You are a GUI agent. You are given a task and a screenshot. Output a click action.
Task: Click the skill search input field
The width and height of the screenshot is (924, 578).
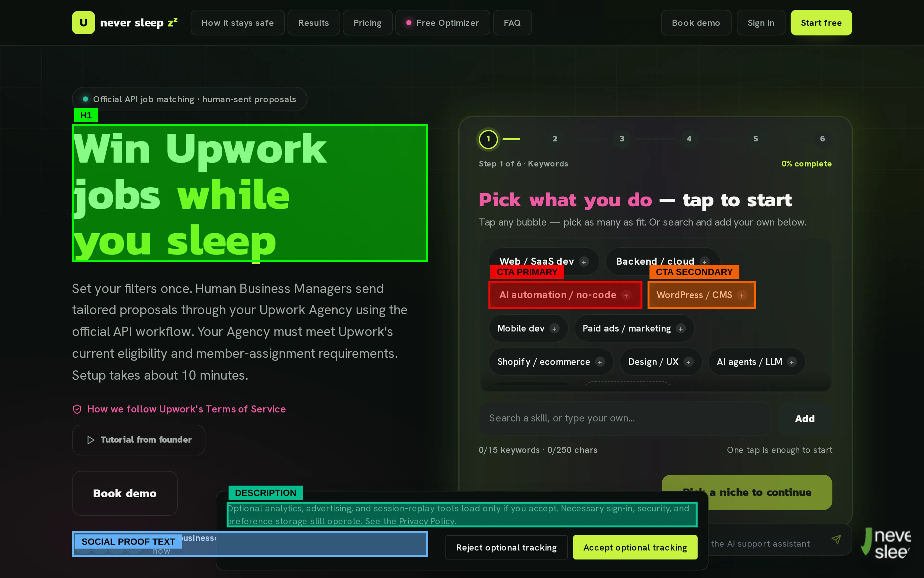(x=625, y=418)
